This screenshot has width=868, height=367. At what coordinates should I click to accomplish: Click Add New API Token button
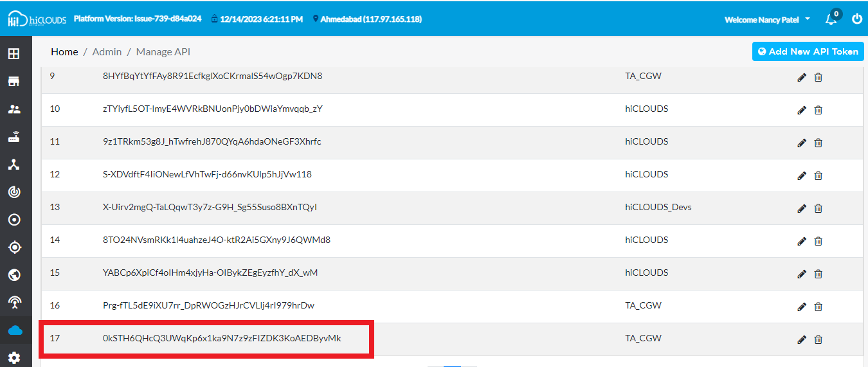[808, 51]
